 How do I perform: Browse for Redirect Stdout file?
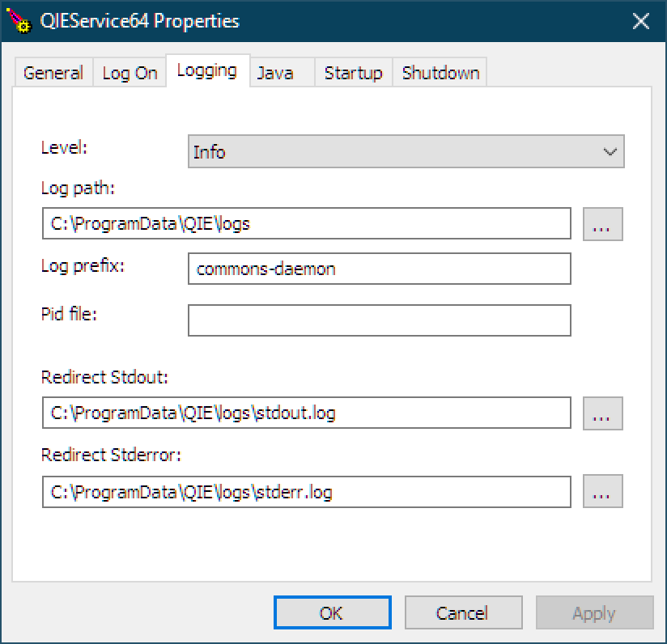pos(603,413)
